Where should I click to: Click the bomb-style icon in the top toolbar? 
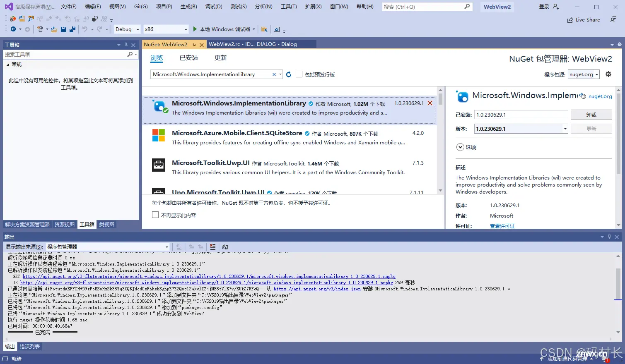click(13, 19)
